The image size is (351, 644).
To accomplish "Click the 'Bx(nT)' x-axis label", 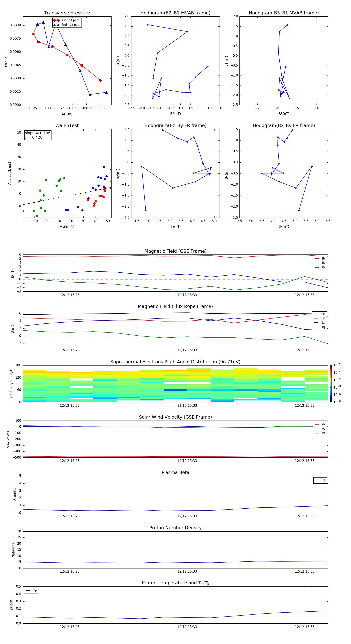I will tap(284, 227).
